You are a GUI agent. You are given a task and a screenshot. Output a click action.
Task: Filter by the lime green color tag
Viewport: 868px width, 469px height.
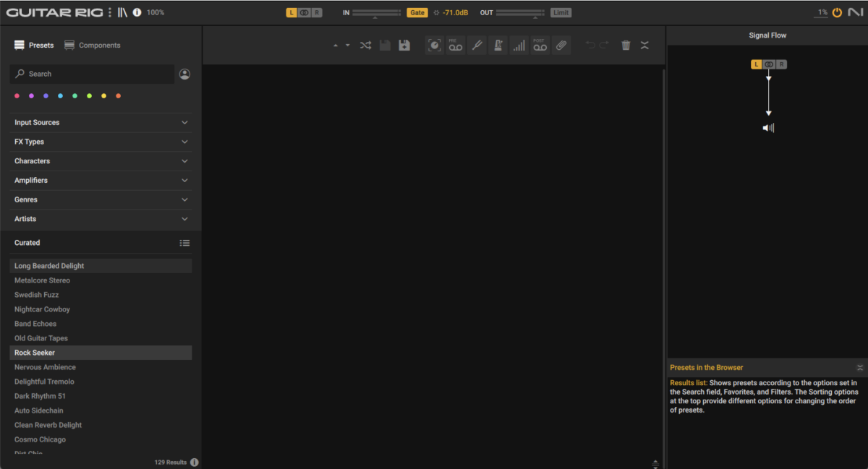click(x=89, y=96)
